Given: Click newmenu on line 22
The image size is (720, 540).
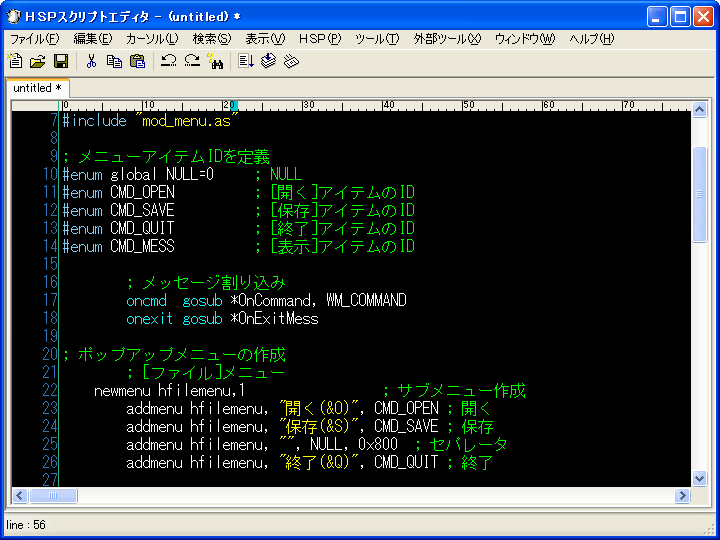Looking at the screenshot, I should 122,391.
